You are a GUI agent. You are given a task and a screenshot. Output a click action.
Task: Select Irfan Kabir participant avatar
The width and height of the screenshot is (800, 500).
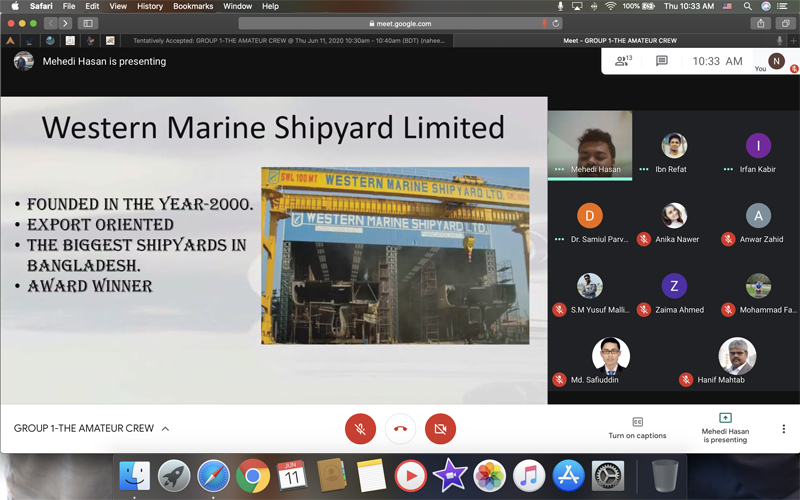[x=758, y=145]
